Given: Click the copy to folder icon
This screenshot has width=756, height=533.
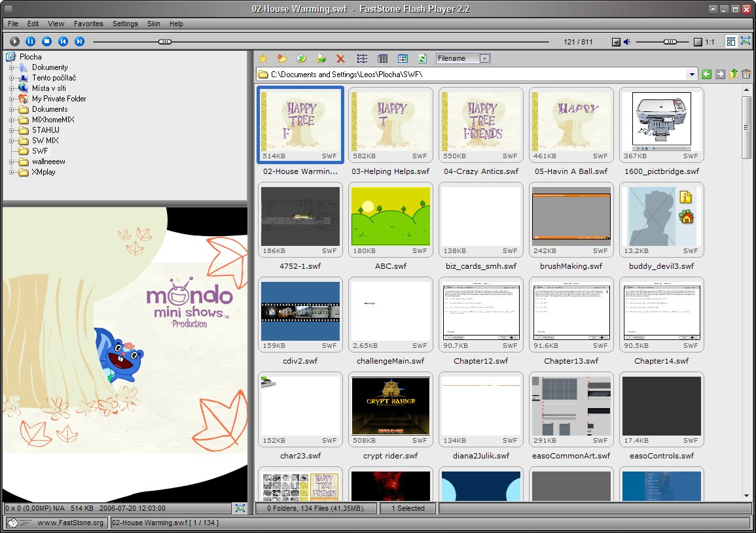Looking at the screenshot, I should 301,58.
